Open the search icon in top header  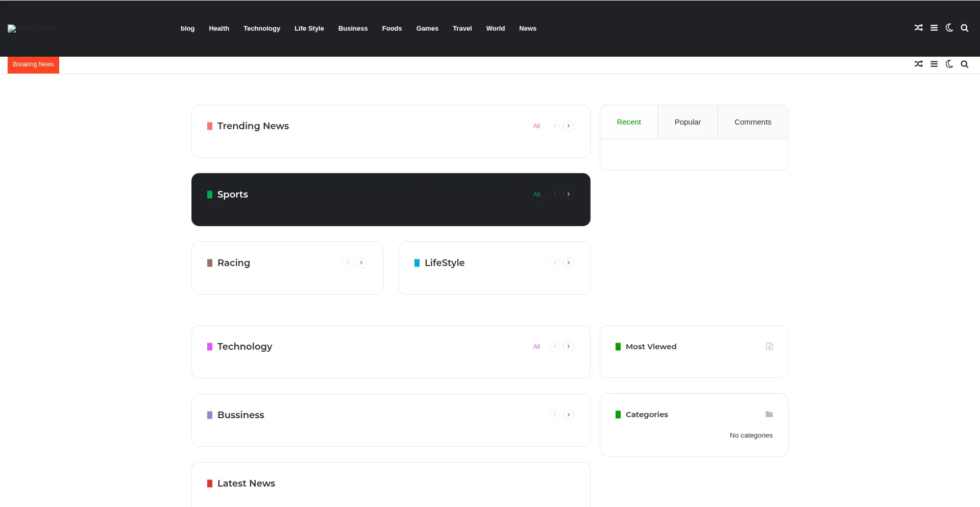tap(964, 28)
